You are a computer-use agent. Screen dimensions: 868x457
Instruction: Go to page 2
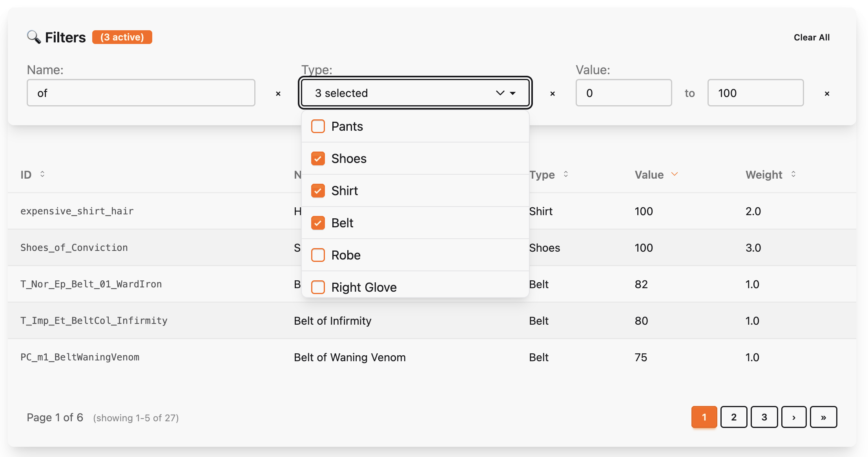coord(734,417)
